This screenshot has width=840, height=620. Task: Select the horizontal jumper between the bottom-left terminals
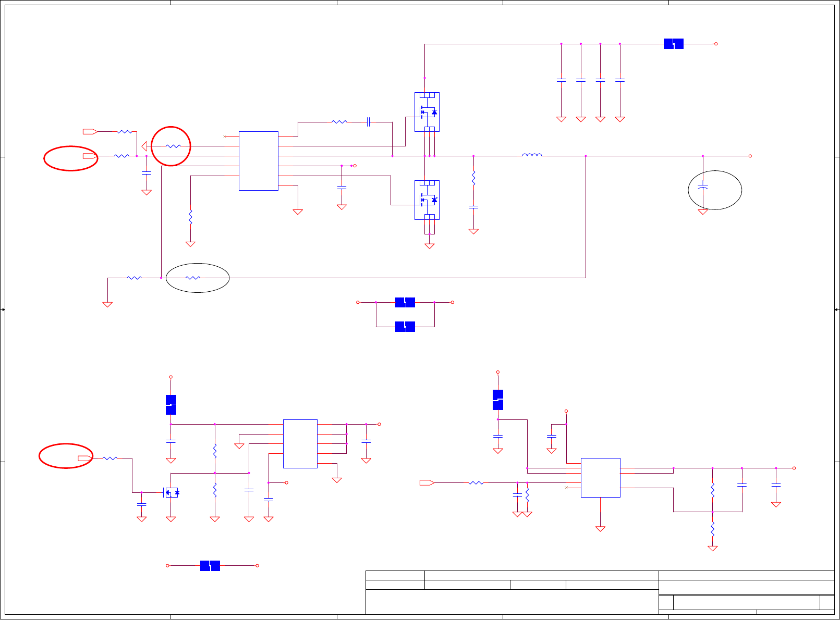210,566
